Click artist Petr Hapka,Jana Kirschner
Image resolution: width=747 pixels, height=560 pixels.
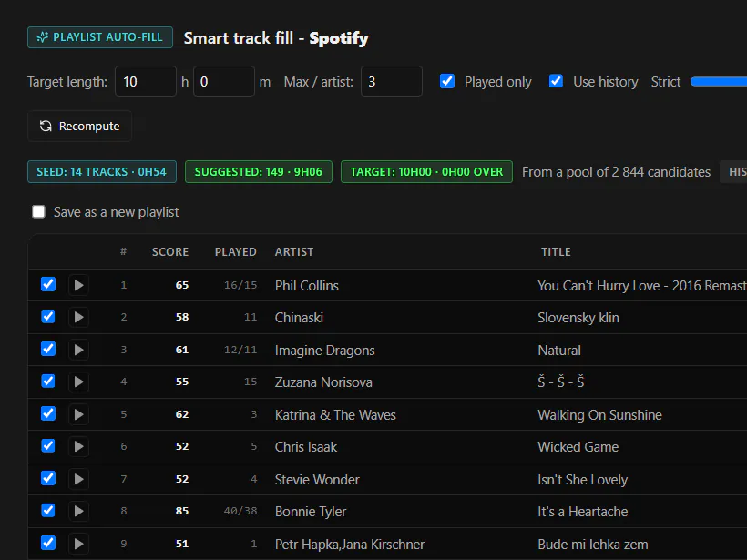(x=350, y=545)
